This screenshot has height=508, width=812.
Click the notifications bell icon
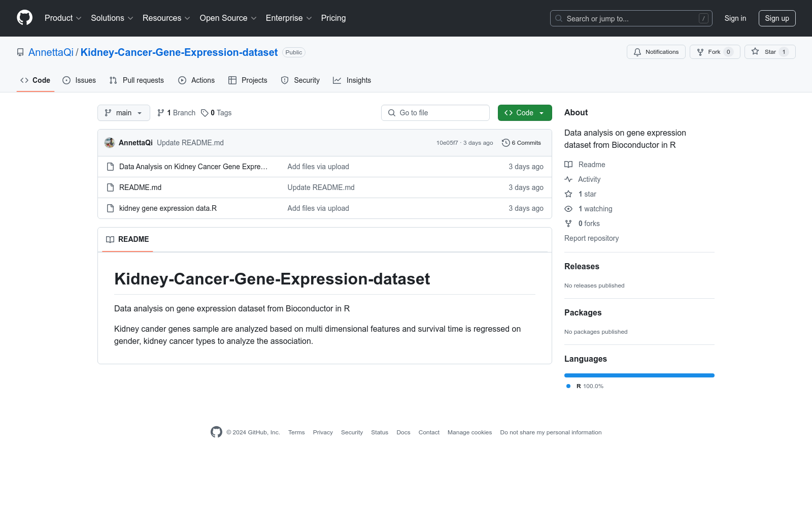tap(637, 52)
